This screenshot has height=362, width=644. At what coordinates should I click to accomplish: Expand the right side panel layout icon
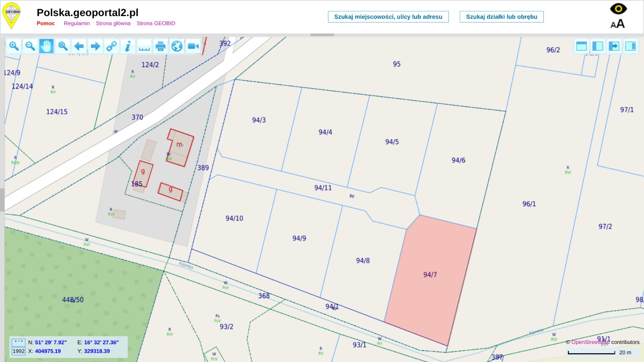click(x=630, y=46)
